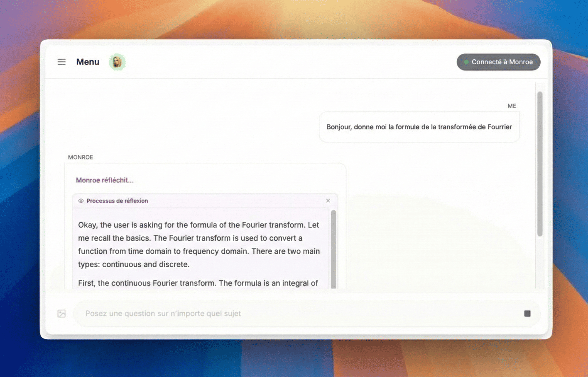This screenshot has width=588, height=377.
Task: Click the paragraph starting First, the continuous
Action: (x=198, y=283)
